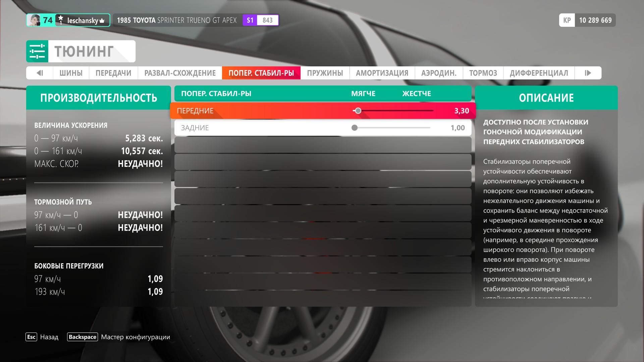Open the РАЗВАЛ-СХОЖДЕНИЕ tab
Viewport: 644px width, 362px height.
coord(180,73)
